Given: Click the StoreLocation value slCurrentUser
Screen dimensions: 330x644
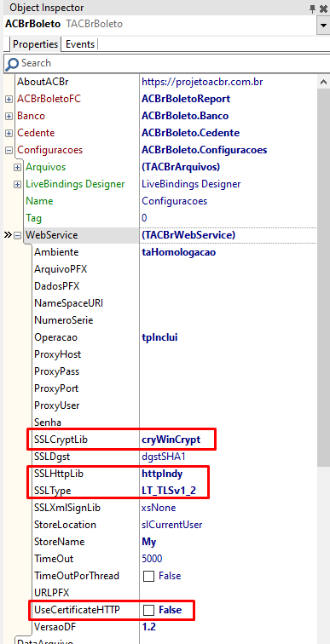Looking at the screenshot, I should (x=171, y=525).
